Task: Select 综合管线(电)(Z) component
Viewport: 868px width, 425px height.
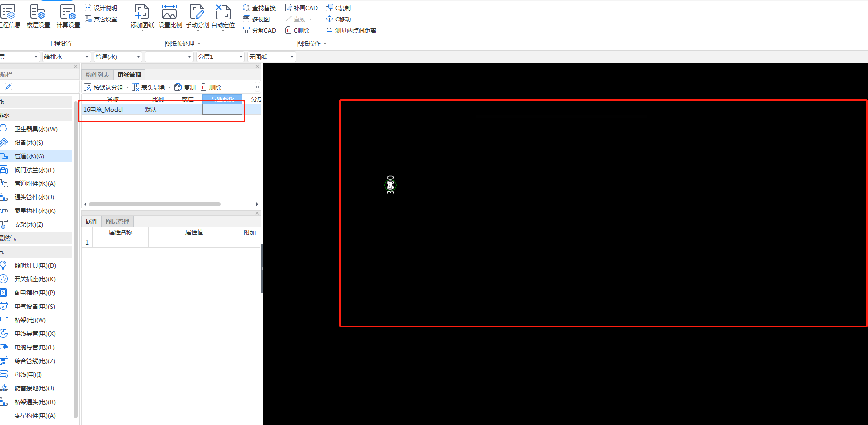Action: click(x=36, y=361)
